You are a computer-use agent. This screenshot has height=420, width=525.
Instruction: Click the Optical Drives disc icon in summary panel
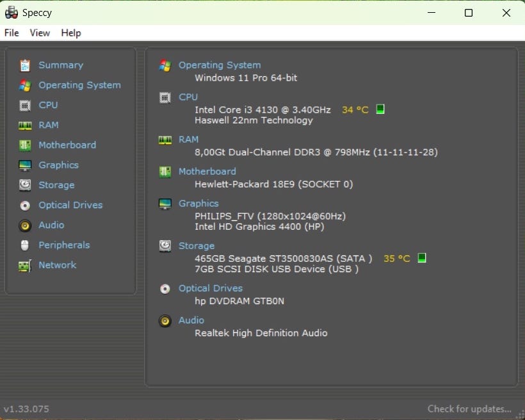[165, 289]
